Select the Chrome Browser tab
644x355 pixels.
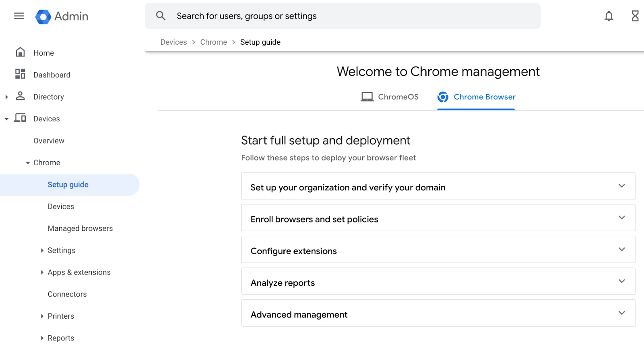tap(476, 97)
